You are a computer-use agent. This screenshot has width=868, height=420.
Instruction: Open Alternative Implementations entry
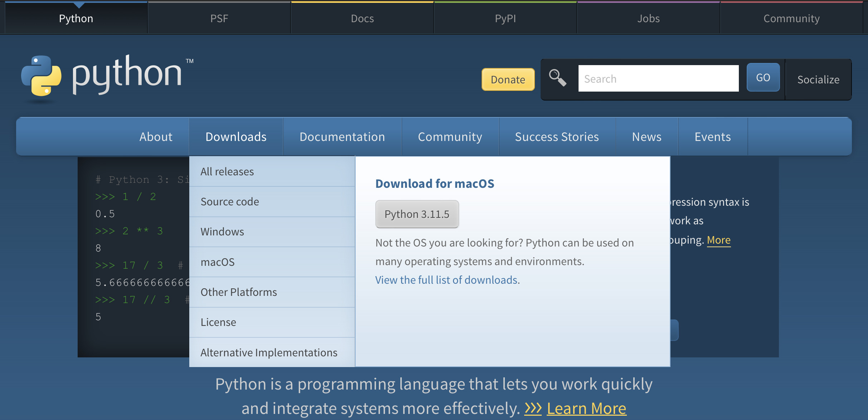click(x=272, y=352)
